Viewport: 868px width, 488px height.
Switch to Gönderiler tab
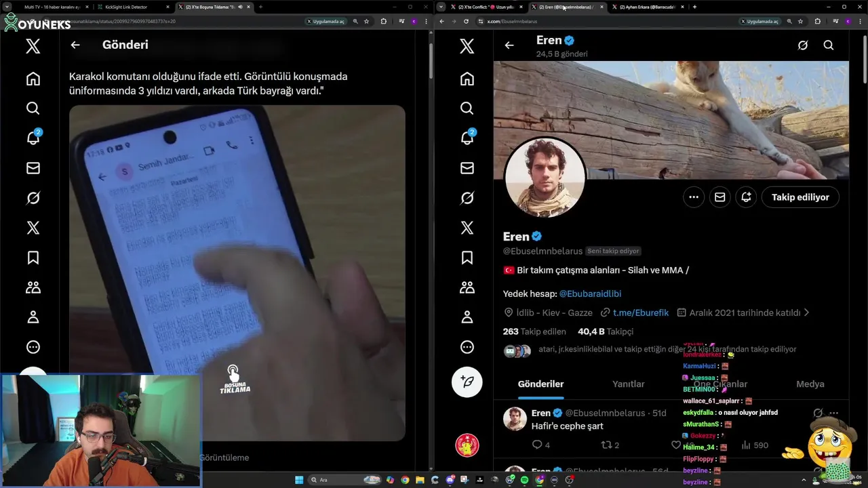point(540,384)
